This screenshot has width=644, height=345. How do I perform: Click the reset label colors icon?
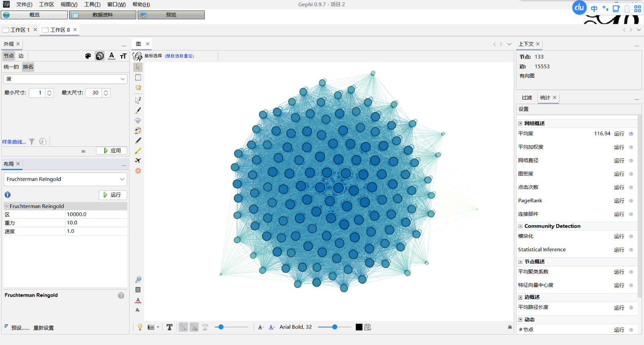138,300
